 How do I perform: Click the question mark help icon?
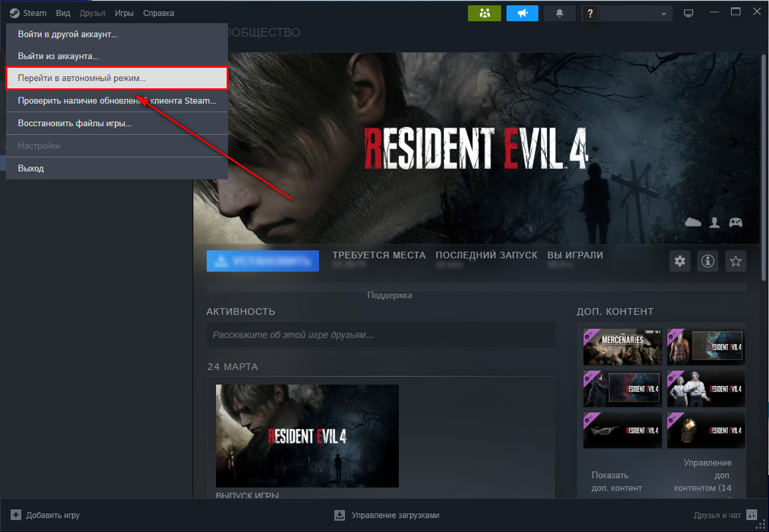tap(590, 14)
